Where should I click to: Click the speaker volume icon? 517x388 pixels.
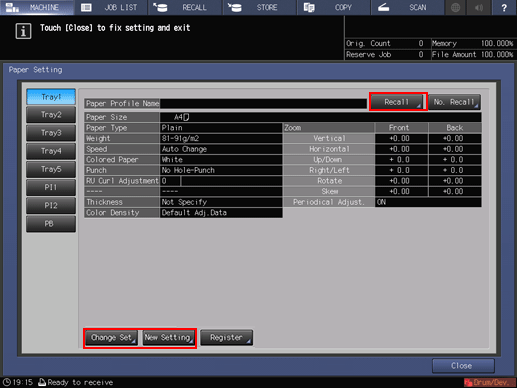[x=479, y=8]
